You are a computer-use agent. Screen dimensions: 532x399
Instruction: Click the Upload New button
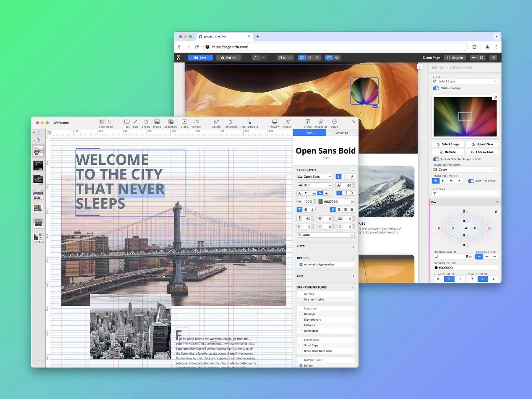482,144
